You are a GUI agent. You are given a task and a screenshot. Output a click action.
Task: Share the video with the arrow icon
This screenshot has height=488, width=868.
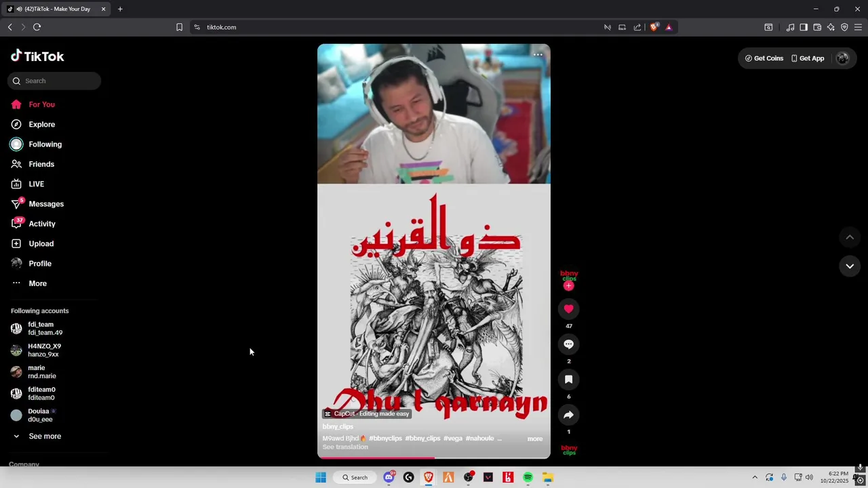569,415
